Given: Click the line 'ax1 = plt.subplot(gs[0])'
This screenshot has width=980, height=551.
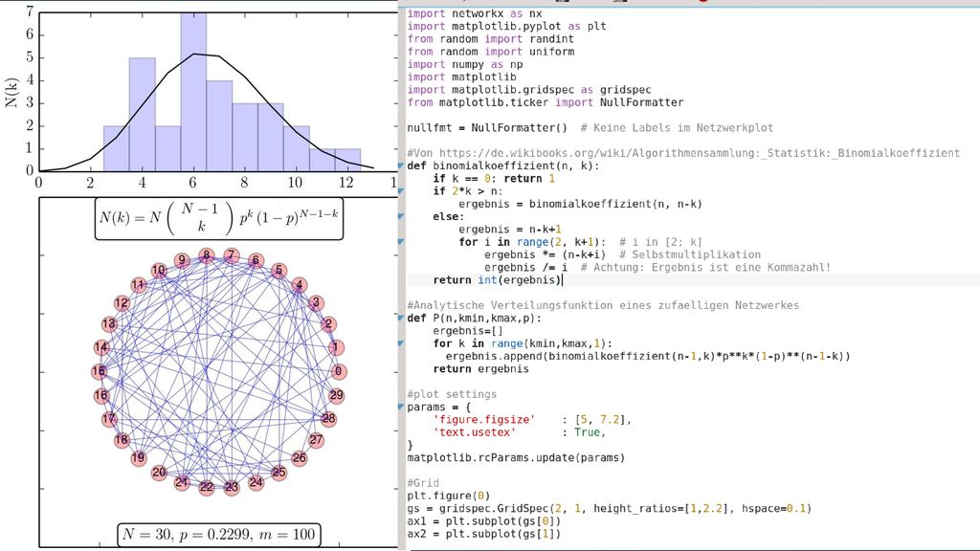Looking at the screenshot, I should 483,521.
